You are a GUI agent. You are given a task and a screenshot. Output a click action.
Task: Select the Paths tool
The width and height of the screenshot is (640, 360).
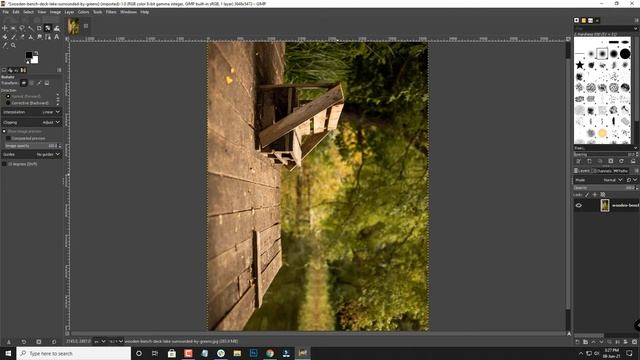(x=48, y=37)
